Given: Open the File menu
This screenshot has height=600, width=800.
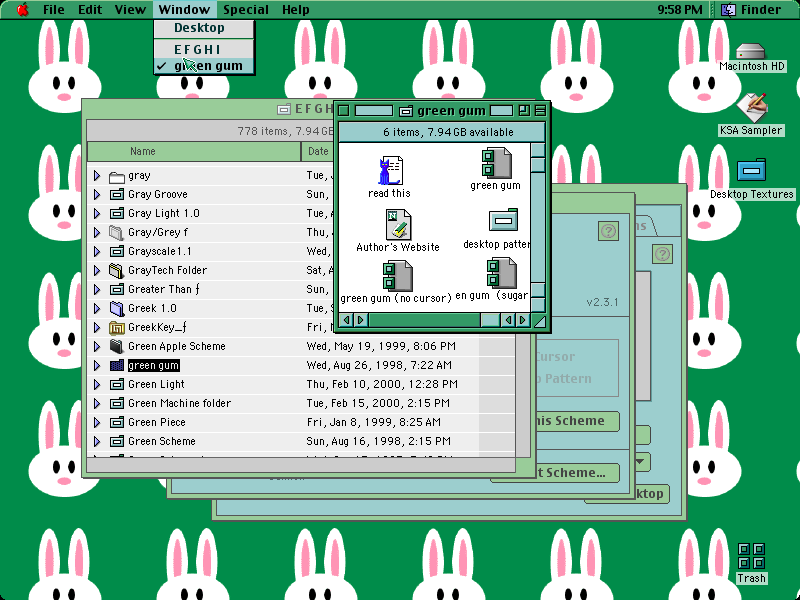Looking at the screenshot, I should click(54, 9).
